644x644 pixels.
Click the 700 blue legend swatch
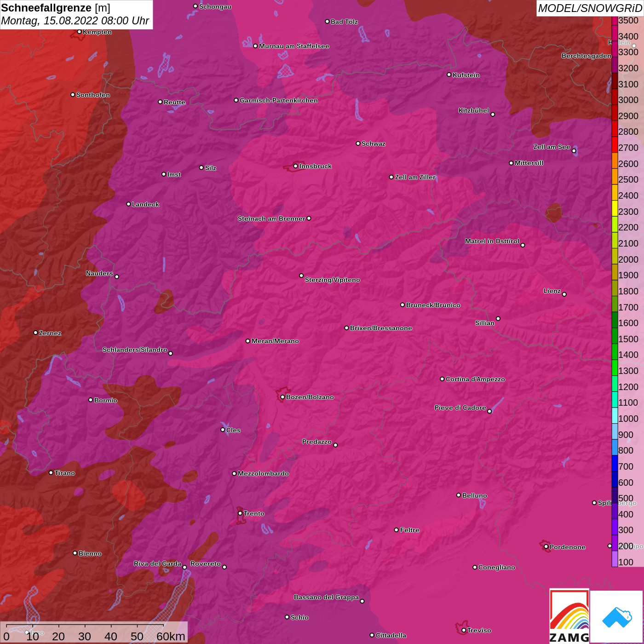(x=615, y=463)
